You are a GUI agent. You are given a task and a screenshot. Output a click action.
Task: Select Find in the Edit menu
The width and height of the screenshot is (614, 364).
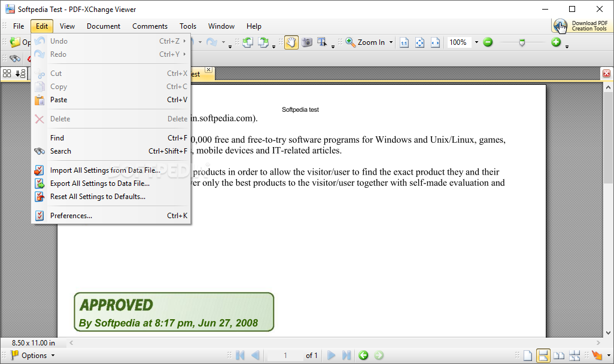click(111, 138)
